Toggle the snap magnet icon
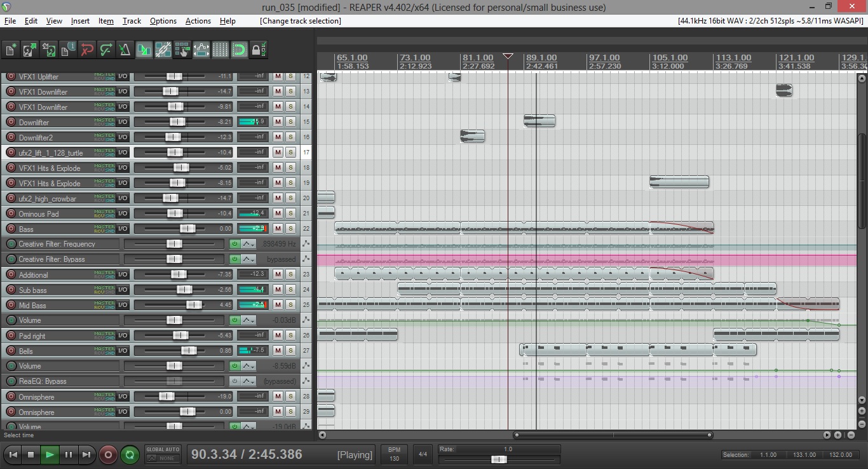Viewport: 868px width, 469px height. 240,50
